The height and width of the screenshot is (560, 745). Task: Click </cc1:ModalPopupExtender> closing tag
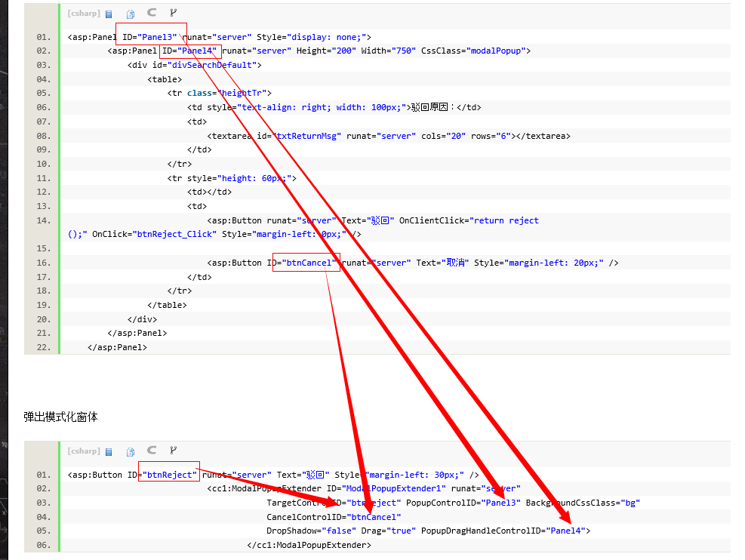coord(309,545)
